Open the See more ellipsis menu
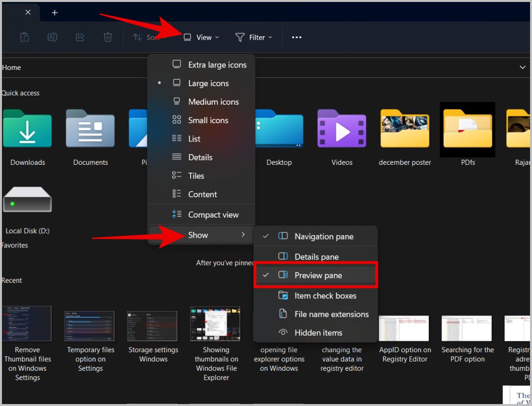Image resolution: width=532 pixels, height=406 pixels. point(296,37)
